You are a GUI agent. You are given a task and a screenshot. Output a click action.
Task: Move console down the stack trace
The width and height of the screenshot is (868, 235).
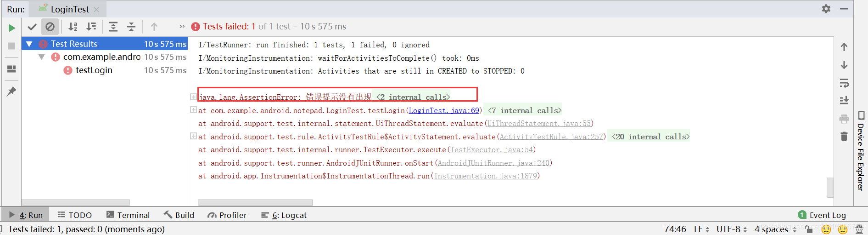click(x=844, y=65)
